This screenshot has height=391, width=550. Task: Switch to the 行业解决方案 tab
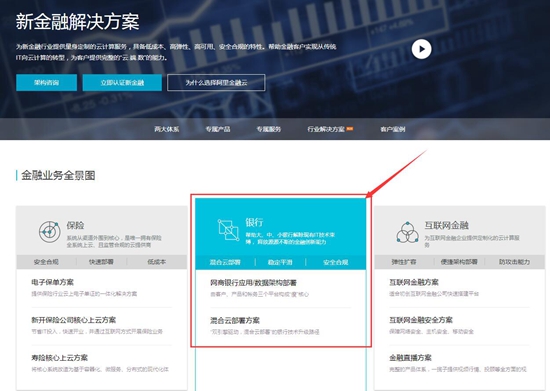[326, 129]
